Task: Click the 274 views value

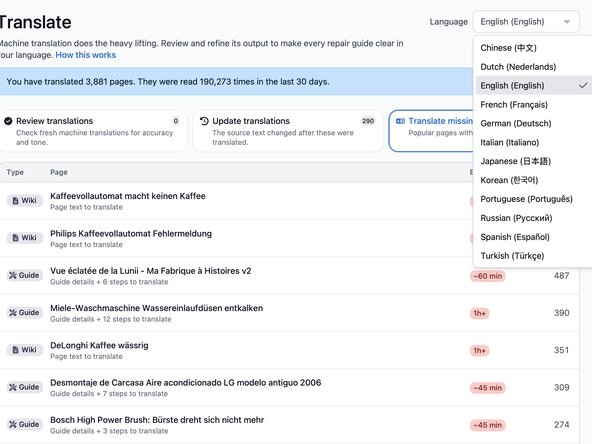Action: click(561, 425)
